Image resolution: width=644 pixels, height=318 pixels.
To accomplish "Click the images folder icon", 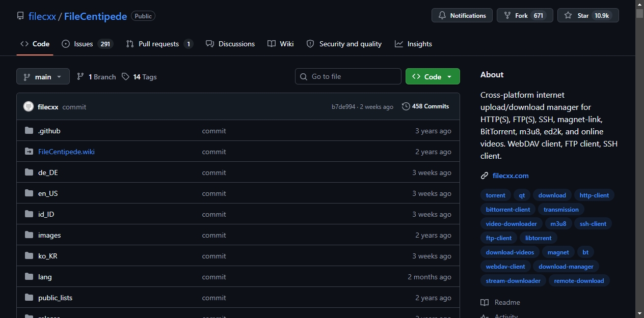I will [x=29, y=235].
